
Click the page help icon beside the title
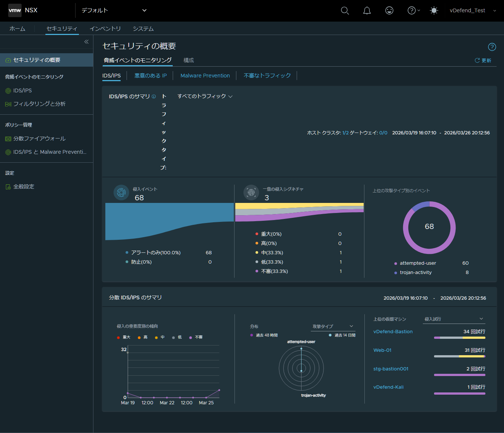[492, 47]
